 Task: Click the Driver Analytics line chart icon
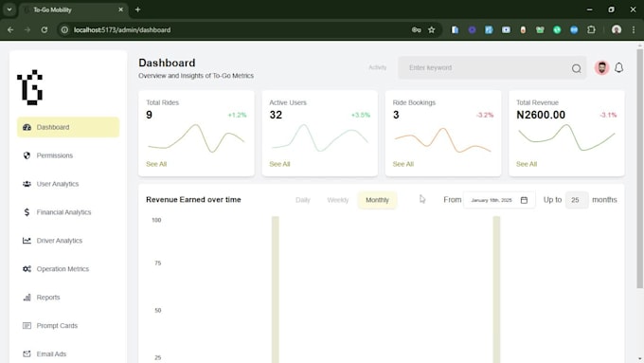click(x=27, y=241)
